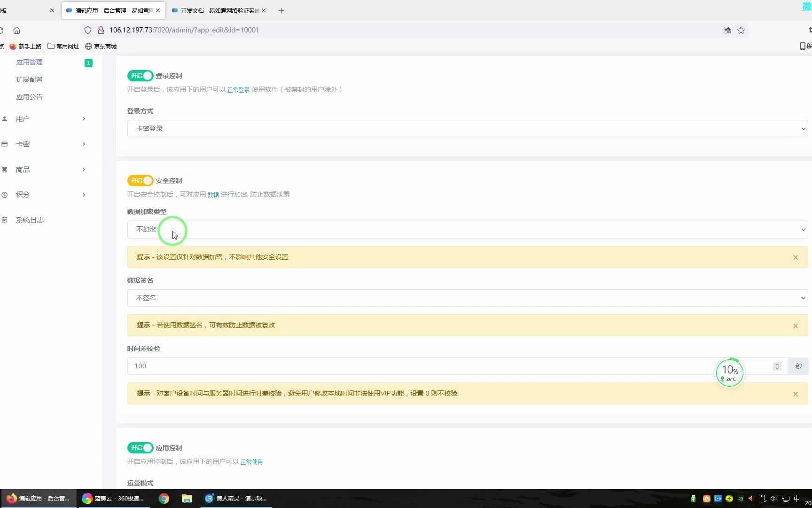Viewport: 812px width, 508px height.
Task: Open the 新手上路 bookmark
Action: coord(25,46)
